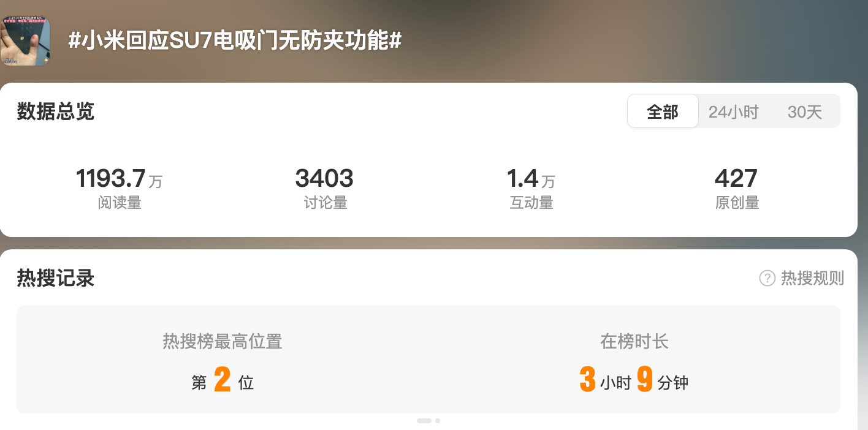The image size is (868, 430).
Task: Click the 1193.7万 阅读量 statistic
Action: click(x=120, y=189)
